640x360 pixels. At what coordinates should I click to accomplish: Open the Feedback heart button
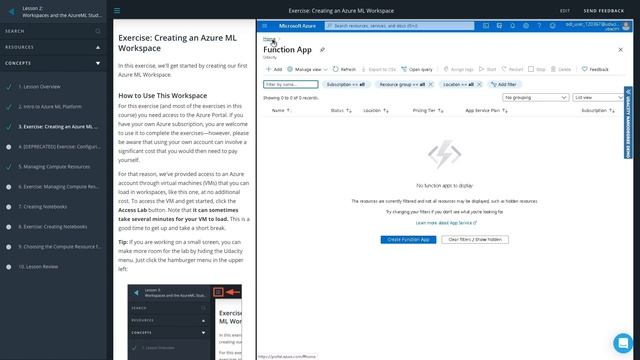(595, 69)
